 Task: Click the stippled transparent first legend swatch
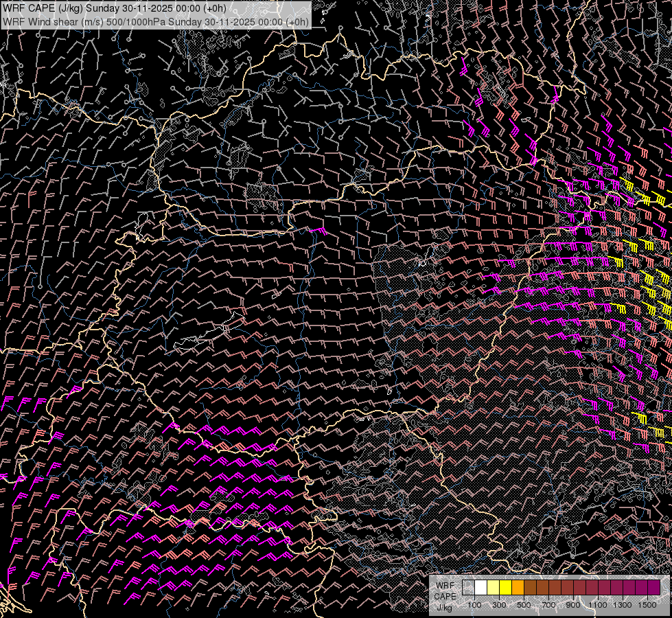tap(468, 588)
